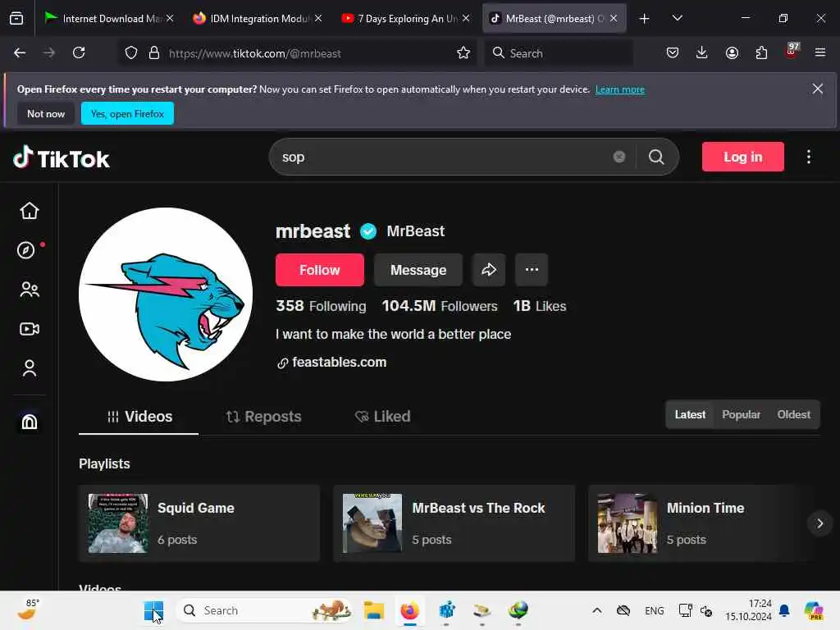Click the Message button

[x=418, y=270]
